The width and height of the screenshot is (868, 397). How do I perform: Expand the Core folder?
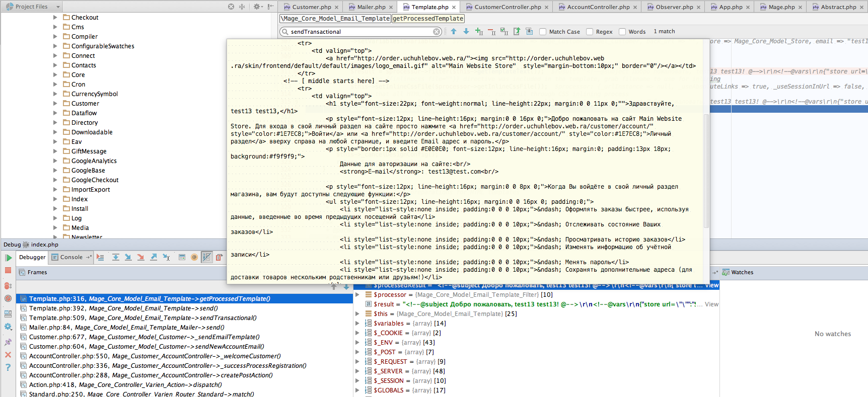[x=55, y=74]
